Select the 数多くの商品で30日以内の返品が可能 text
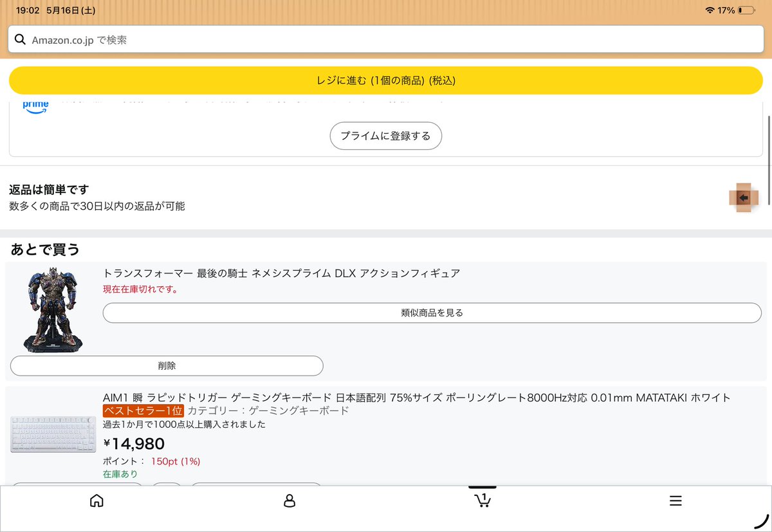 point(97,206)
